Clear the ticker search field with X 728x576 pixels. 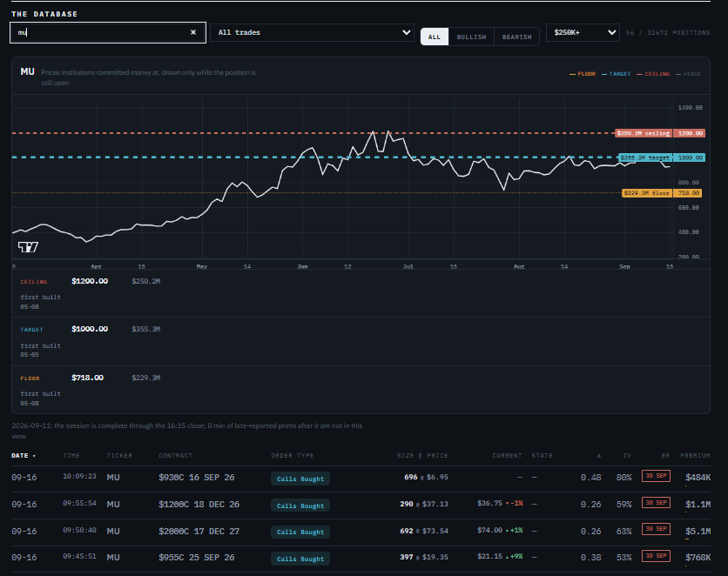coord(193,32)
